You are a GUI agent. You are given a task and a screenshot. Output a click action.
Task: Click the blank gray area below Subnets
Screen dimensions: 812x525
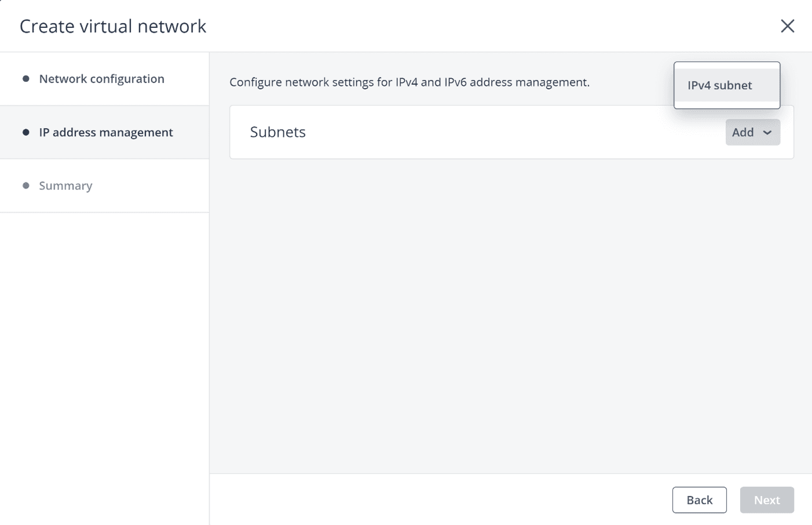[510, 313]
